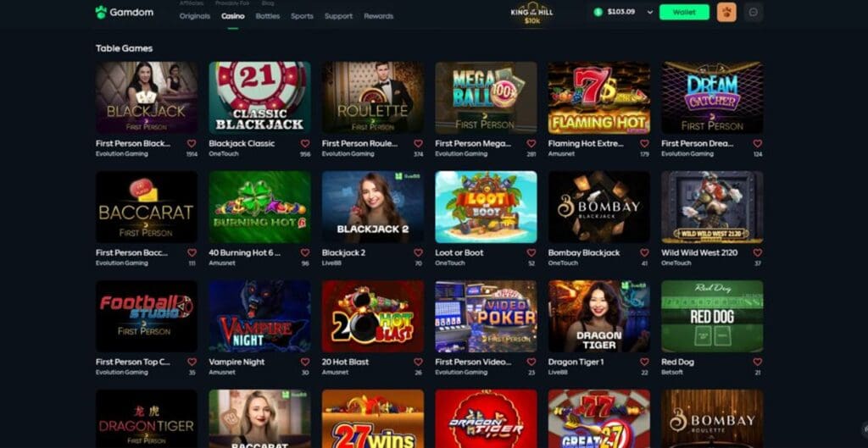Viewport: 868px width, 448px height.
Task: Click the green dollar currency icon
Action: pos(598,12)
